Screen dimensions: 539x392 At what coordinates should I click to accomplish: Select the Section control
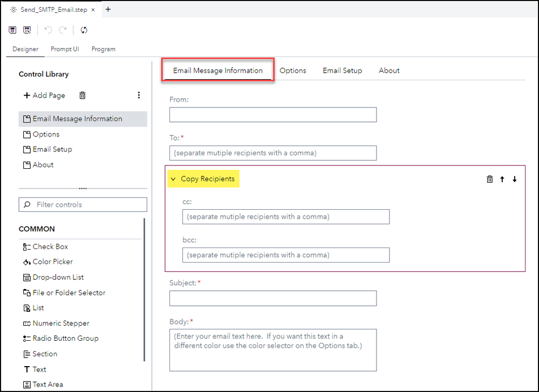[40, 354]
